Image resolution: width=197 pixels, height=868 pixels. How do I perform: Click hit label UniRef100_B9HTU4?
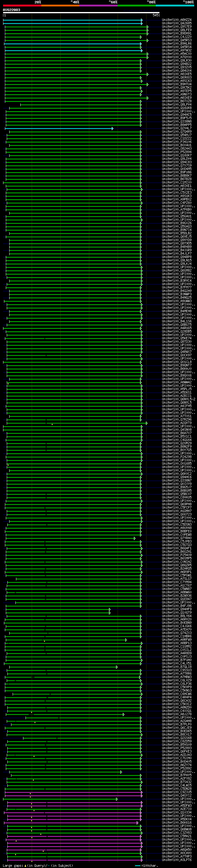(x=177, y=84)
